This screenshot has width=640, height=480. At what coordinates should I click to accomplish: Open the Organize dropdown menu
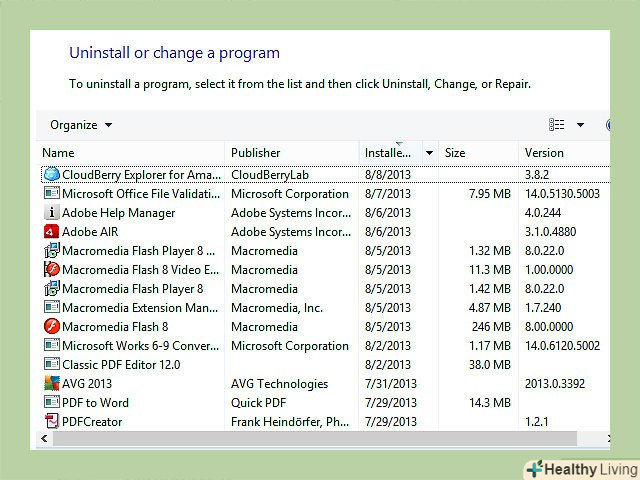pyautogui.click(x=81, y=125)
